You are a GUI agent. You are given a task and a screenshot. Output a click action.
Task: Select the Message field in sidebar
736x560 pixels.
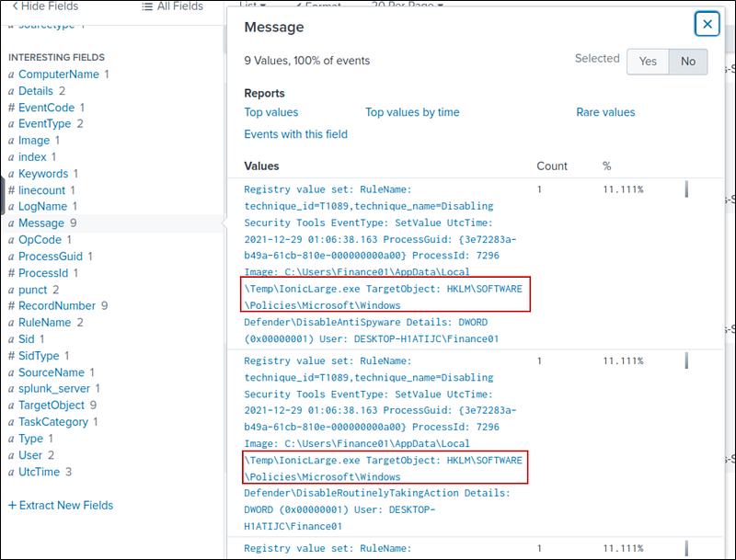[x=41, y=223]
